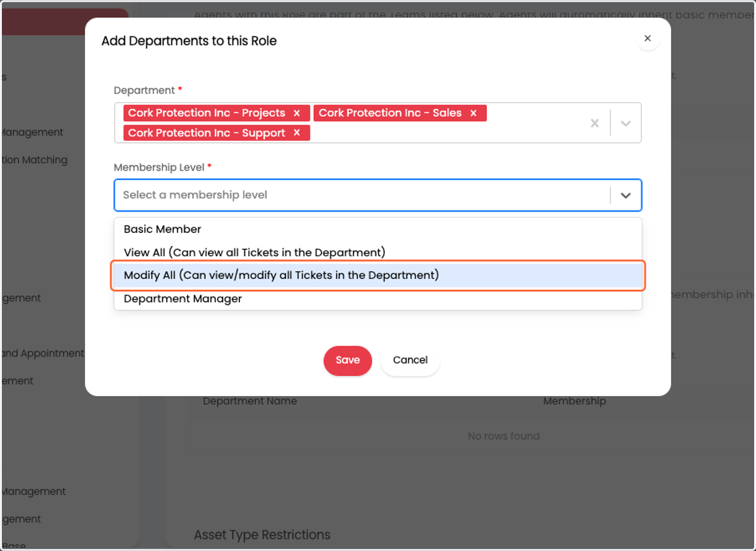Remove the Cork Protection Inc - Support tag

pos(296,133)
